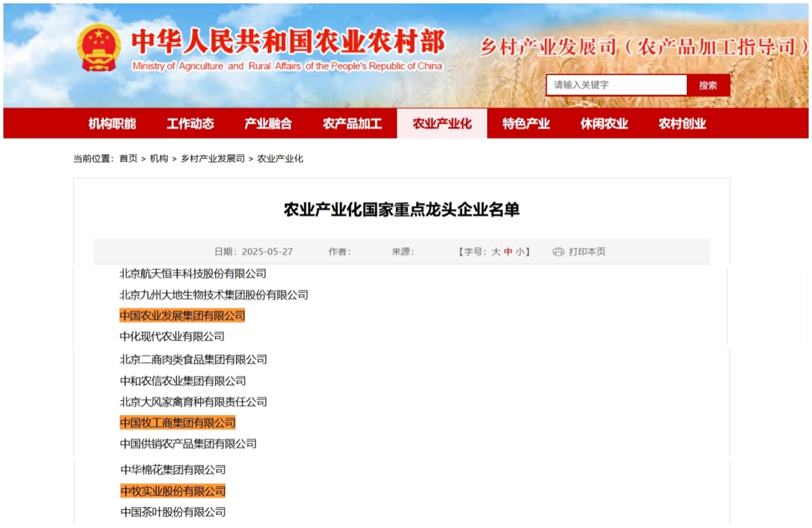Click the 请输入关键字 search input field
Screen dimensions: 812x528
(x=616, y=85)
